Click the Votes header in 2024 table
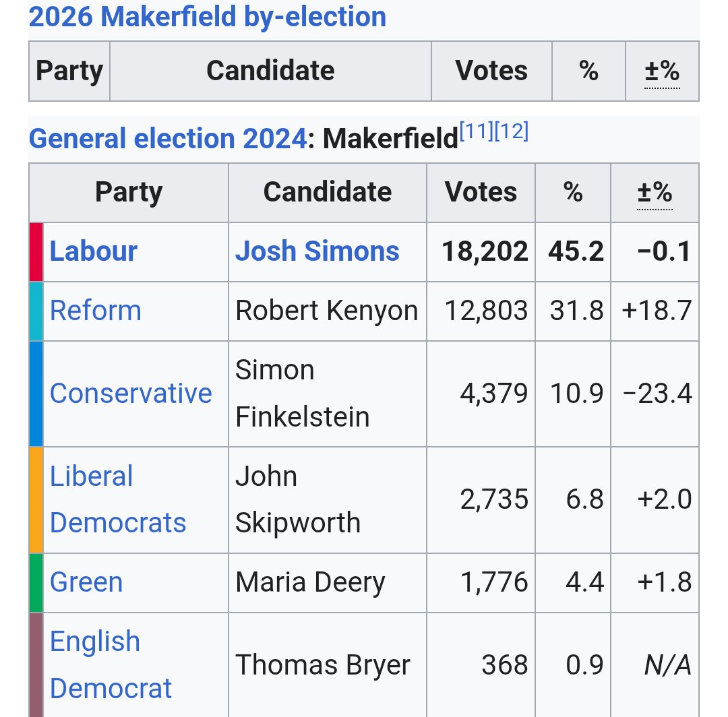This screenshot has height=717, width=728. [481, 192]
